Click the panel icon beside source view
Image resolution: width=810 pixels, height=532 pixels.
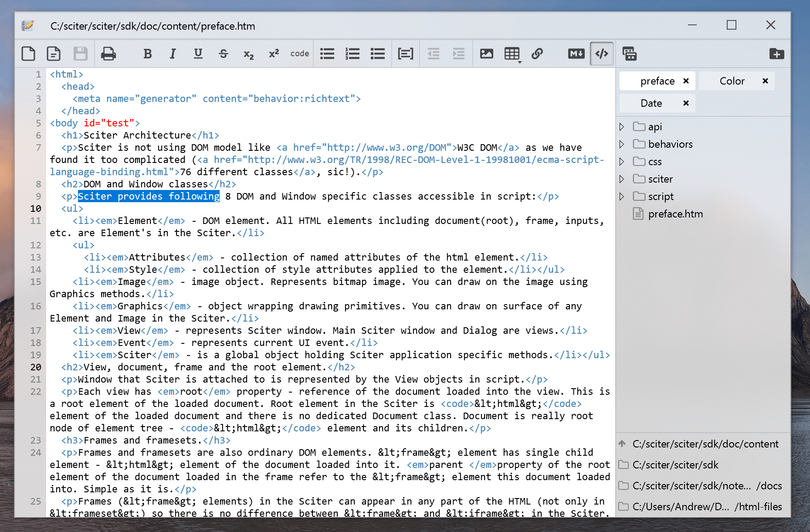630,54
